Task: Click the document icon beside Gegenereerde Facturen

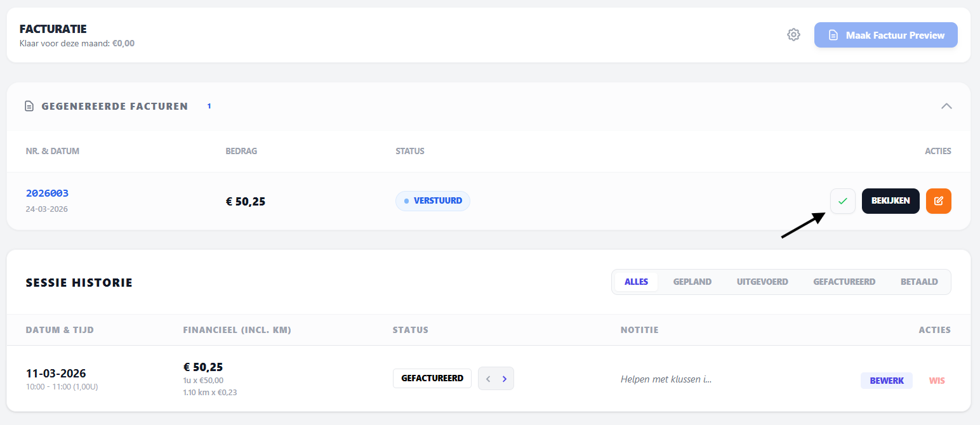Action: [29, 107]
